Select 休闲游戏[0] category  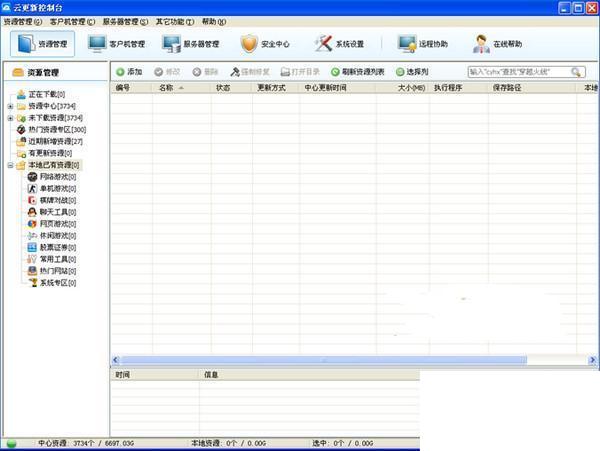click(58, 236)
